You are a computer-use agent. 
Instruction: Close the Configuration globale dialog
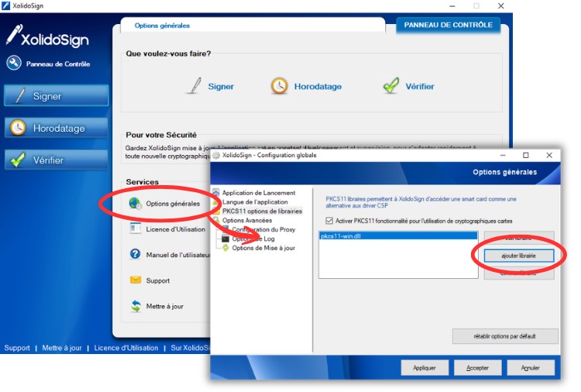tap(549, 155)
